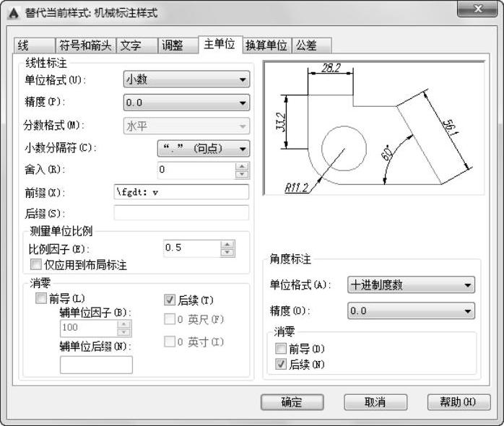Click the 确定 OK button
This screenshot has height=426, width=504.
292,402
